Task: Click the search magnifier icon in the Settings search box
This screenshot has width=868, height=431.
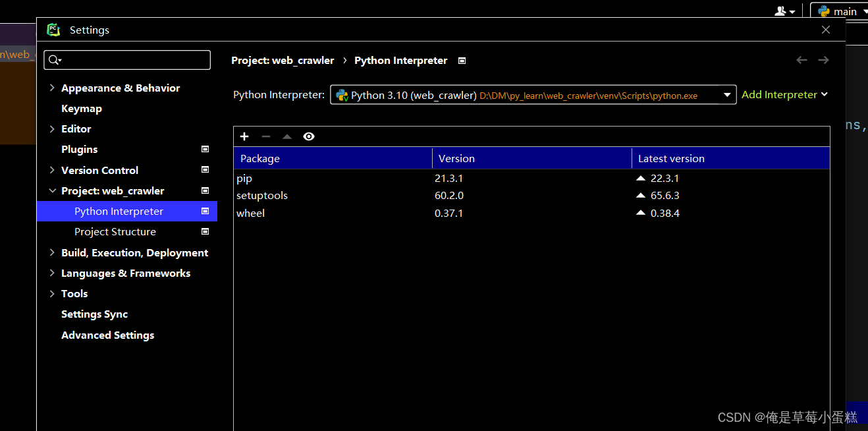Action: click(55, 60)
